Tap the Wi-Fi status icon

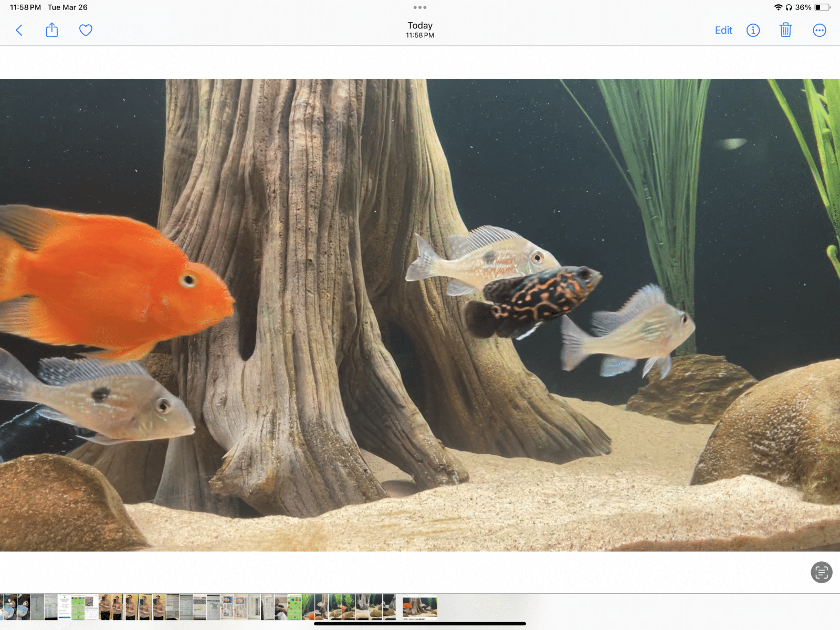coord(778,7)
